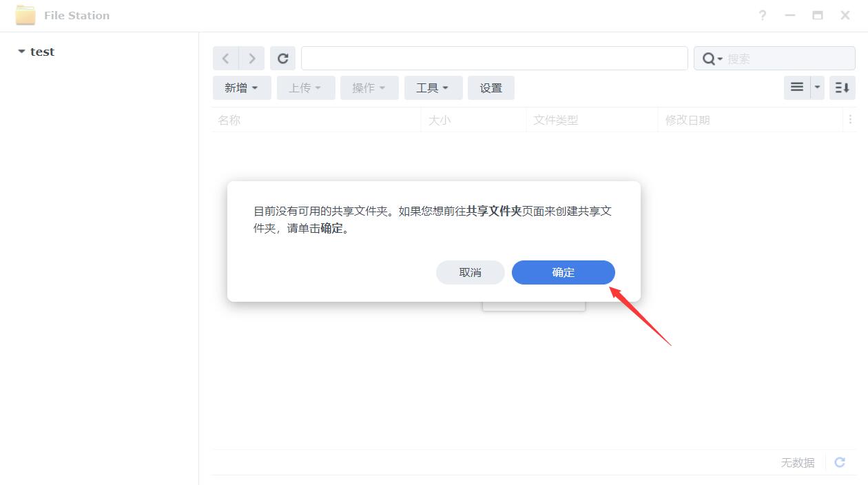868x485 pixels.
Task: Open the view mode dropdown arrow
Action: click(816, 87)
